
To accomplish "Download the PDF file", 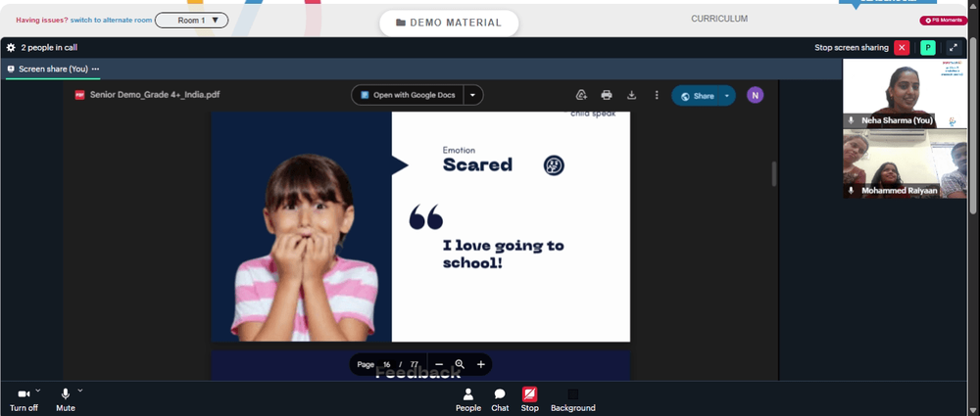I will tap(631, 95).
